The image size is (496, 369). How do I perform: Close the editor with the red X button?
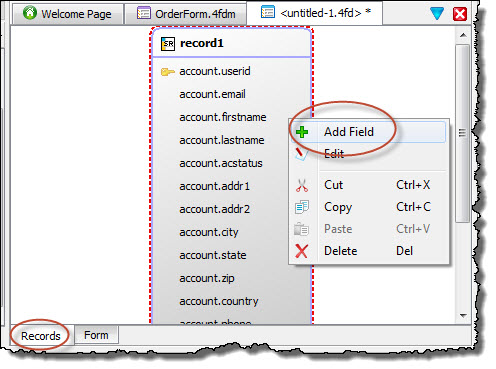point(460,14)
